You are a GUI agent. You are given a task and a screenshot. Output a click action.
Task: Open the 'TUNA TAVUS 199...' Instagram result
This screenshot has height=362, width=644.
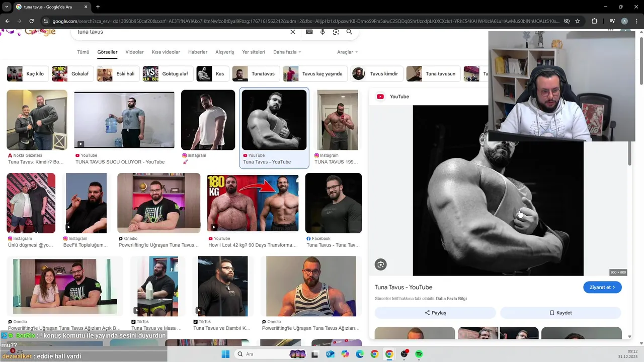[x=337, y=120]
